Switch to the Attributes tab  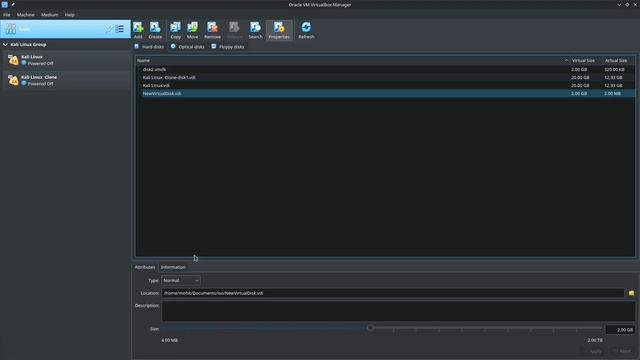click(145, 267)
